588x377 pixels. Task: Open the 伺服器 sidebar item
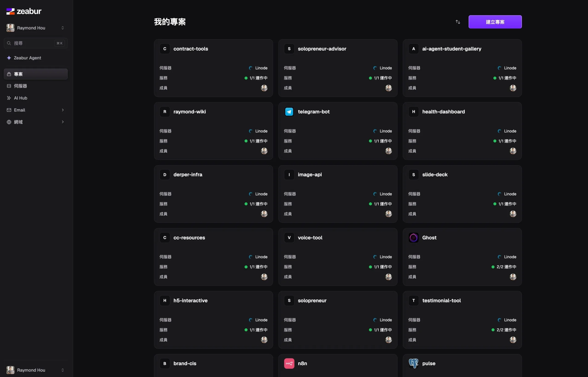coord(36,86)
